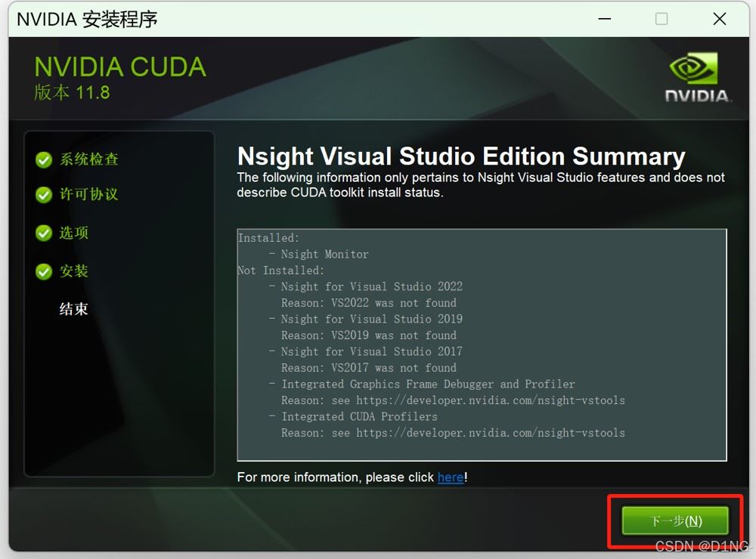Viewport: 756px width, 559px height.
Task: Select the 许可协议 step label
Action: pyautogui.click(x=88, y=194)
